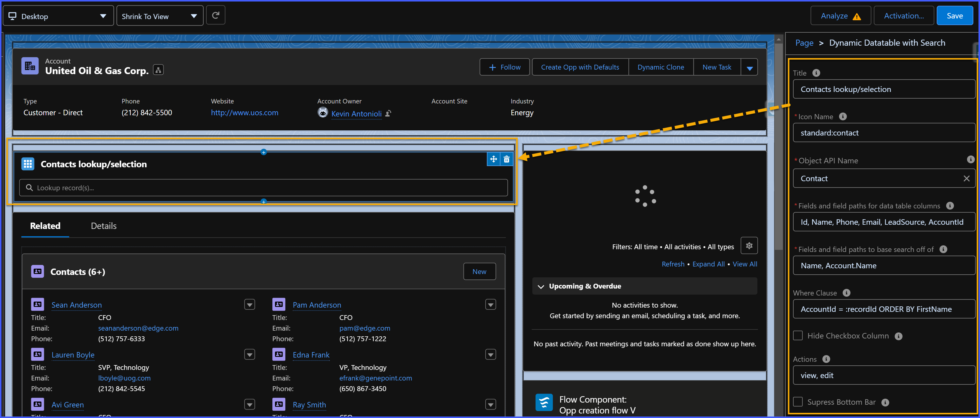The height and width of the screenshot is (418, 980).
Task: Open the Shrink To View dropdown
Action: [194, 16]
